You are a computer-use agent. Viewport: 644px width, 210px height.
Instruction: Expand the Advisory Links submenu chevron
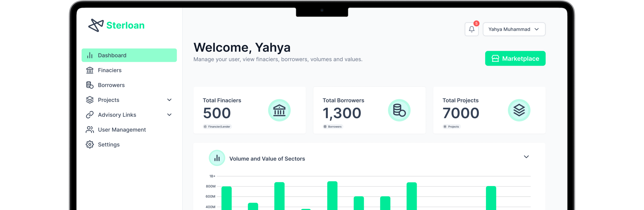pos(169,115)
